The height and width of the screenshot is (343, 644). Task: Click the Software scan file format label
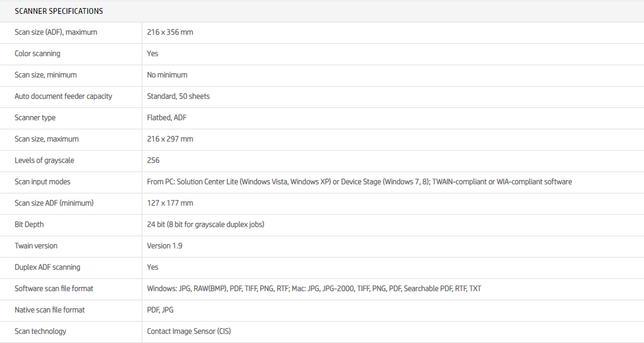[x=54, y=289]
